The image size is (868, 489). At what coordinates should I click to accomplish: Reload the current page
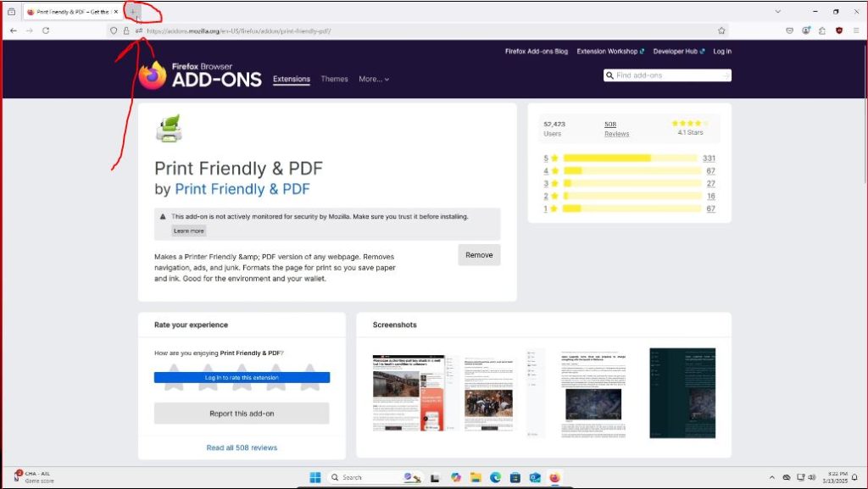(x=46, y=31)
